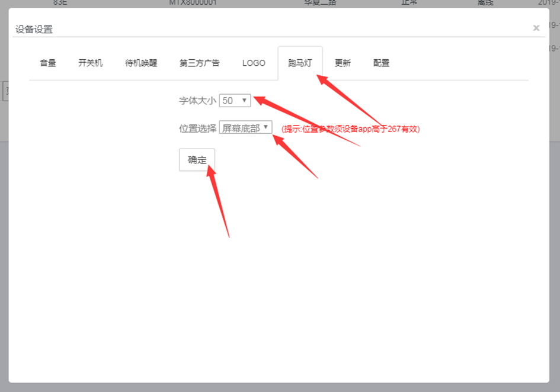Click the 离线 status in background row
The height and width of the screenshot is (392, 560).
point(486,3)
